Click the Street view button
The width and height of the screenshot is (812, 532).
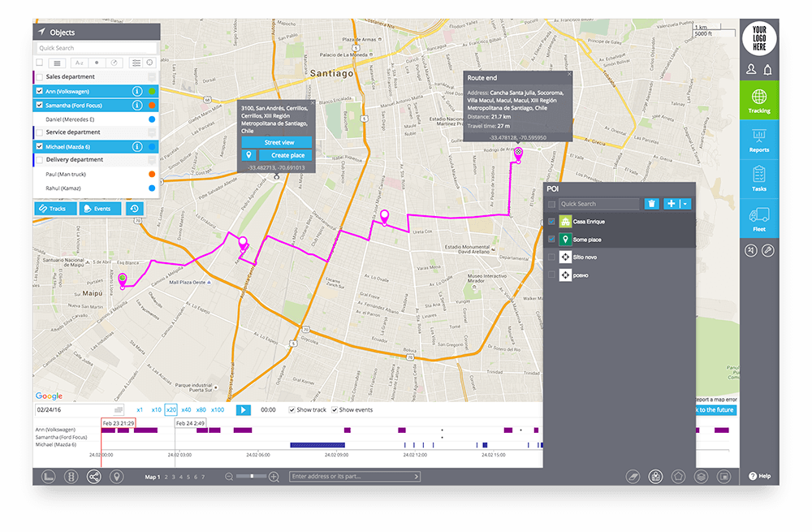click(x=276, y=142)
